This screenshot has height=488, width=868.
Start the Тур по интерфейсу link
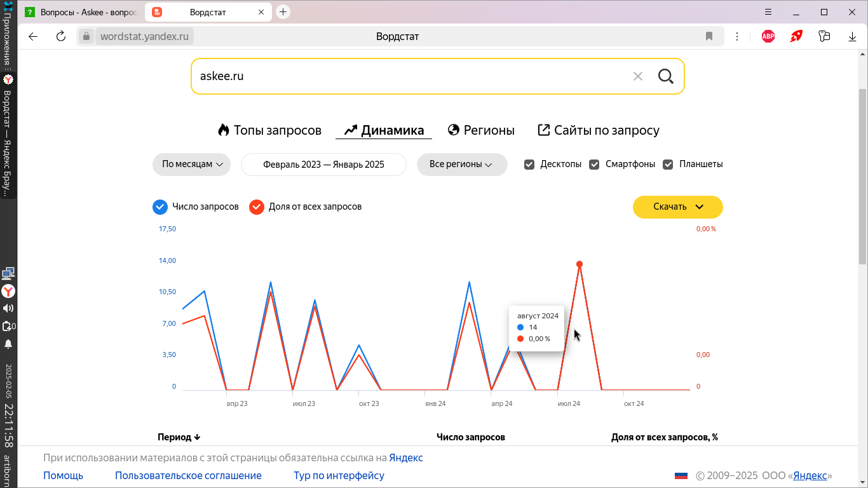(x=339, y=475)
